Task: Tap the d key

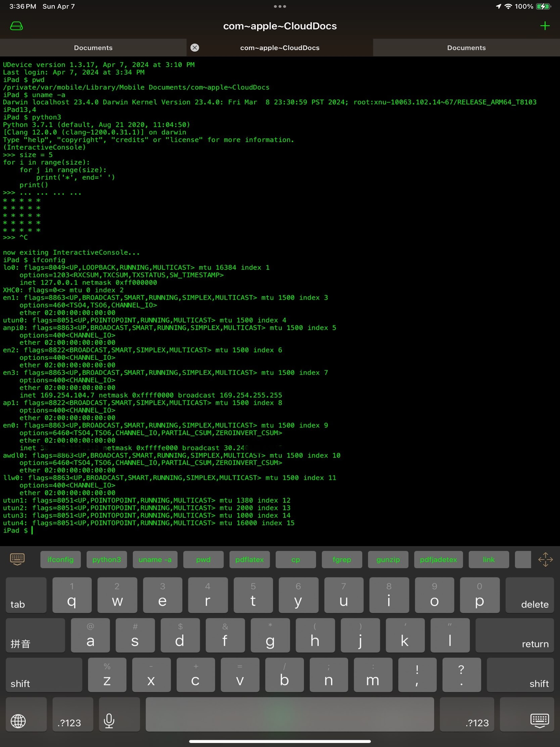Action: coord(180,635)
